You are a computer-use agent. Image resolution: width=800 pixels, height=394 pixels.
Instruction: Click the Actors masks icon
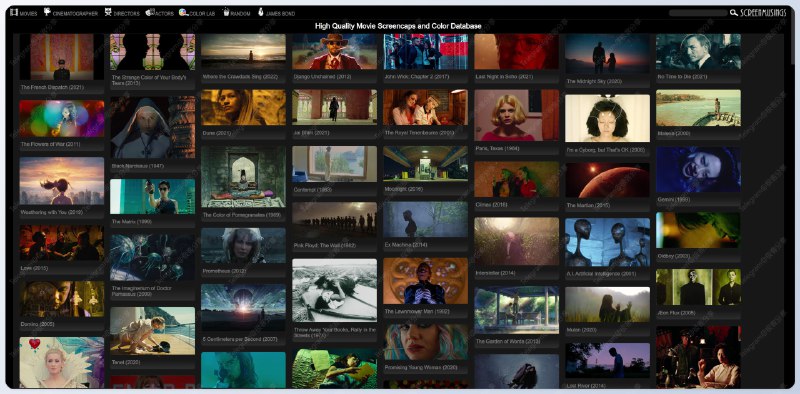click(150, 12)
